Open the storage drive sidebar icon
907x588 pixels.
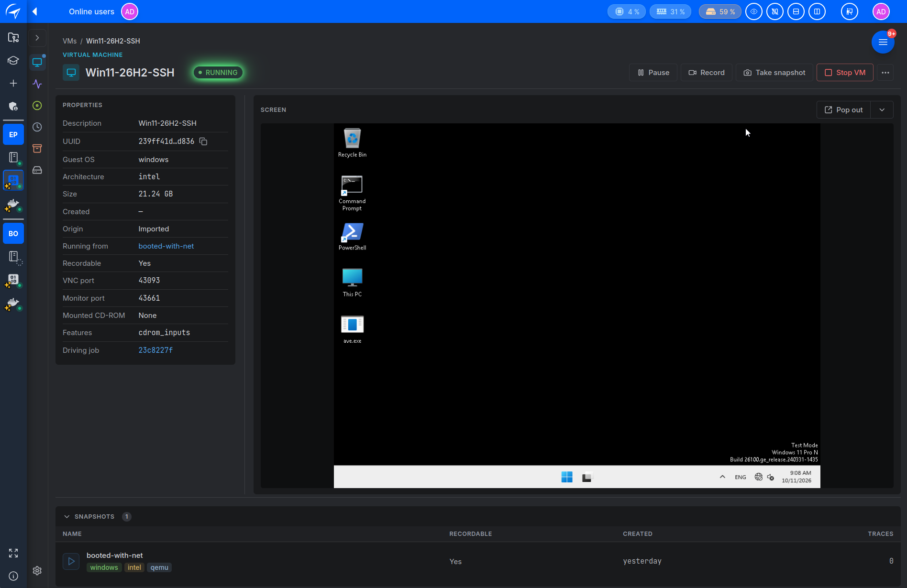(x=37, y=170)
